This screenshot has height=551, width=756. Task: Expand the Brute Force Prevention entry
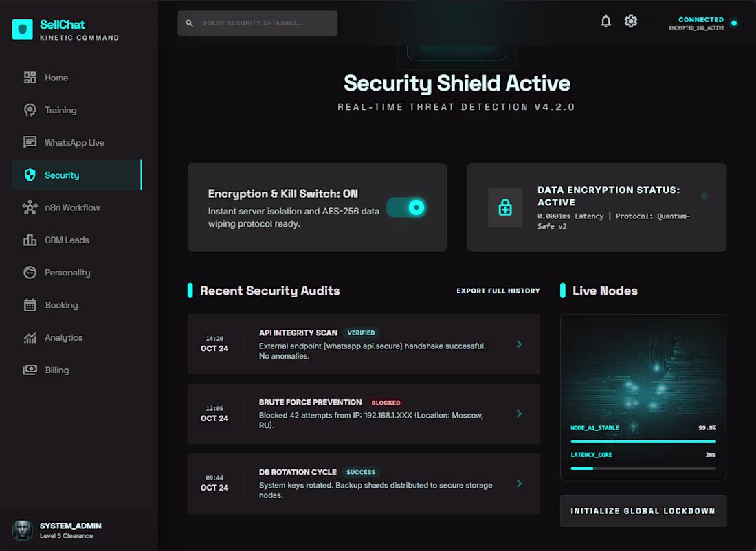coord(519,414)
